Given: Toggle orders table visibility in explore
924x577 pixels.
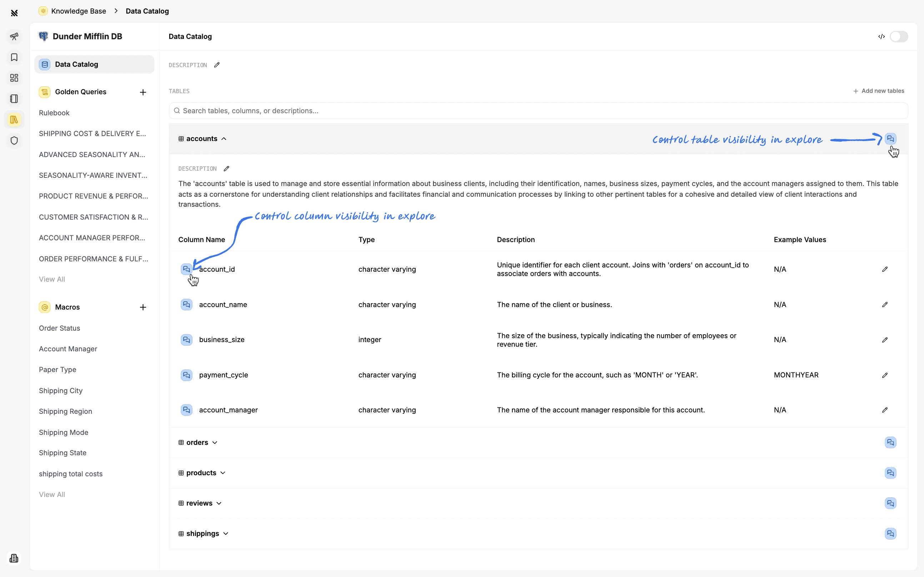Looking at the screenshot, I should 890,442.
